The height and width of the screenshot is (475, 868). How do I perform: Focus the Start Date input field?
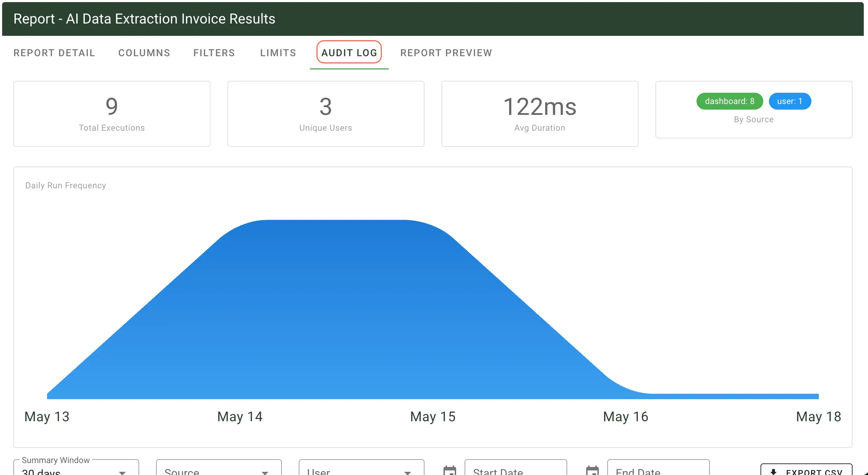516,468
